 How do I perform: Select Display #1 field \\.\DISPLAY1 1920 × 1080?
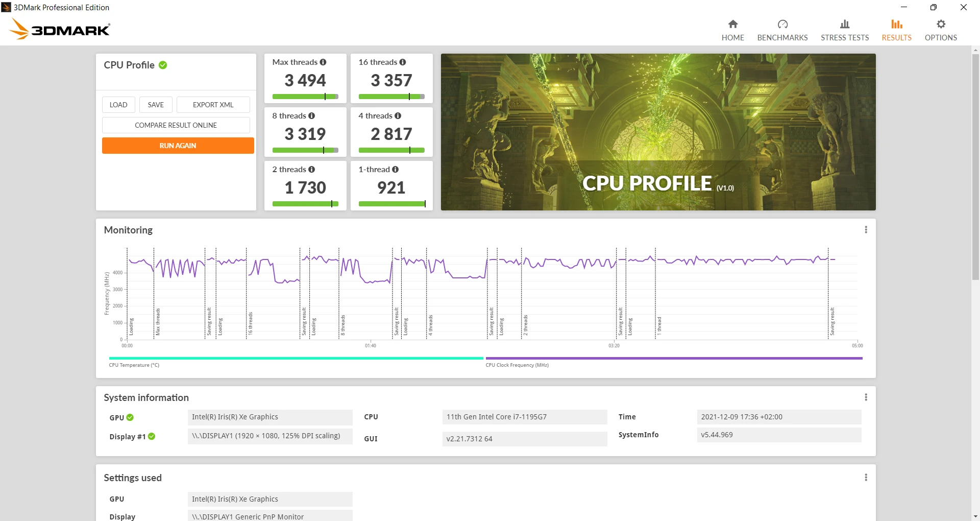[270, 436]
